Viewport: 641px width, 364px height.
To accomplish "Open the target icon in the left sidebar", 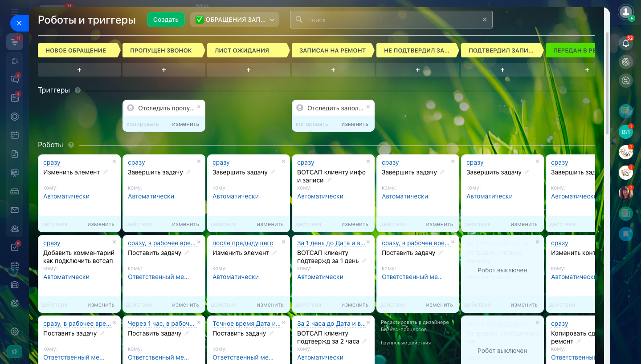I will click(15, 303).
